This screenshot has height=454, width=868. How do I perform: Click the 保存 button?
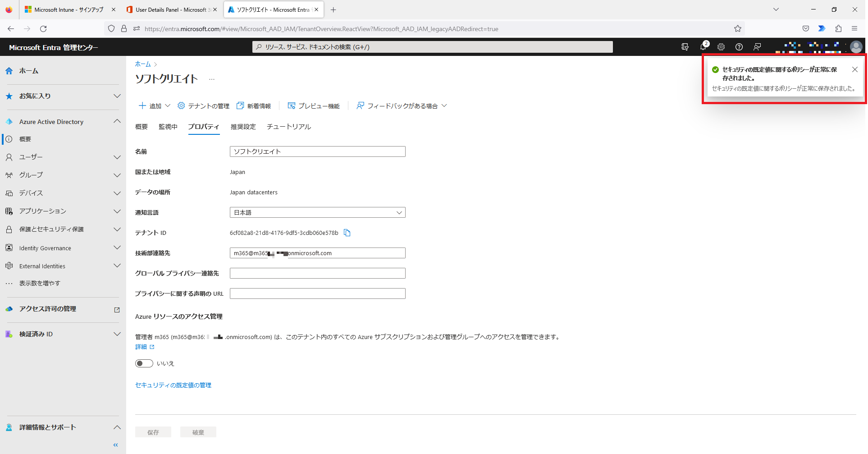click(x=153, y=432)
